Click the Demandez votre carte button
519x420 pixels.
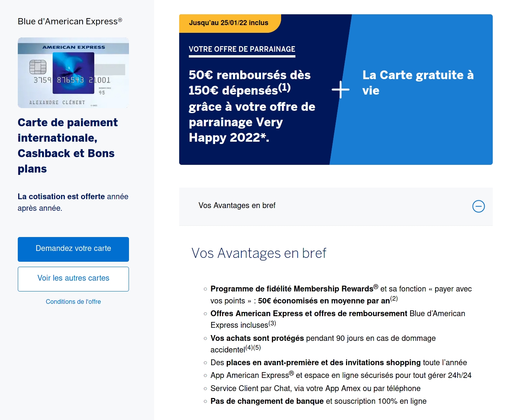pos(73,249)
